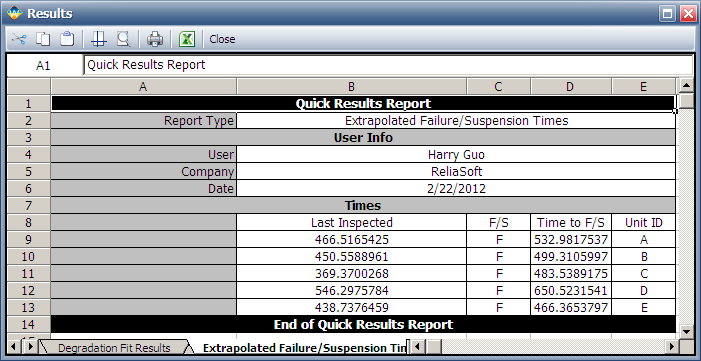Click the Print icon
Screen dimensions: 701x361
point(155,39)
